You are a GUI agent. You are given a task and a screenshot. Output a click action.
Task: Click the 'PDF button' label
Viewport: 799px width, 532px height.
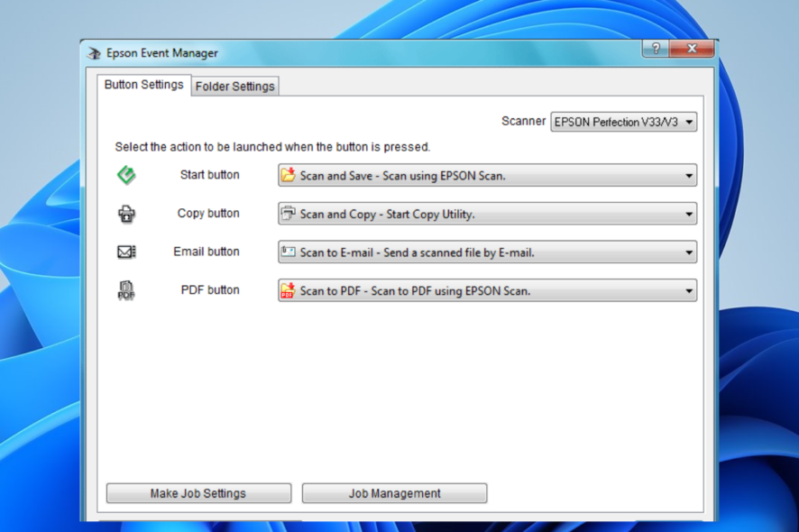(x=210, y=290)
